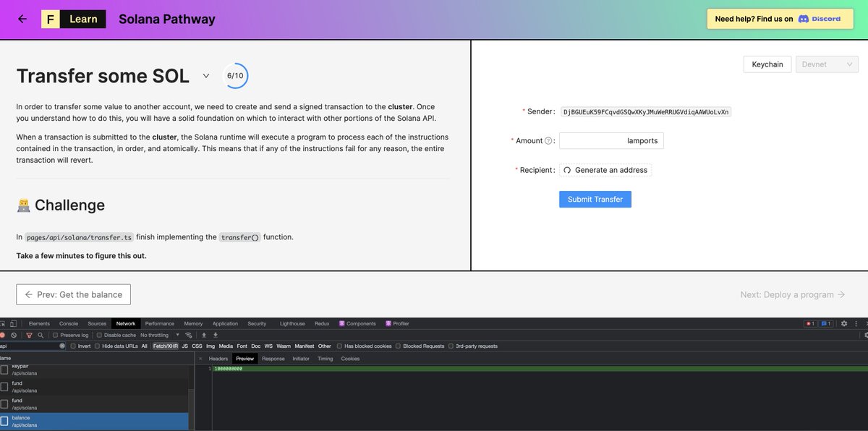The height and width of the screenshot is (431, 868).
Task: Click Next: Deploy a program link
Action: [793, 295]
